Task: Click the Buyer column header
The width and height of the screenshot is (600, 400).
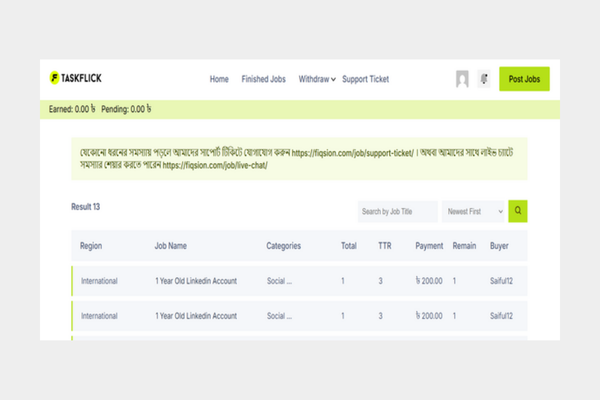Action: pyautogui.click(x=499, y=246)
